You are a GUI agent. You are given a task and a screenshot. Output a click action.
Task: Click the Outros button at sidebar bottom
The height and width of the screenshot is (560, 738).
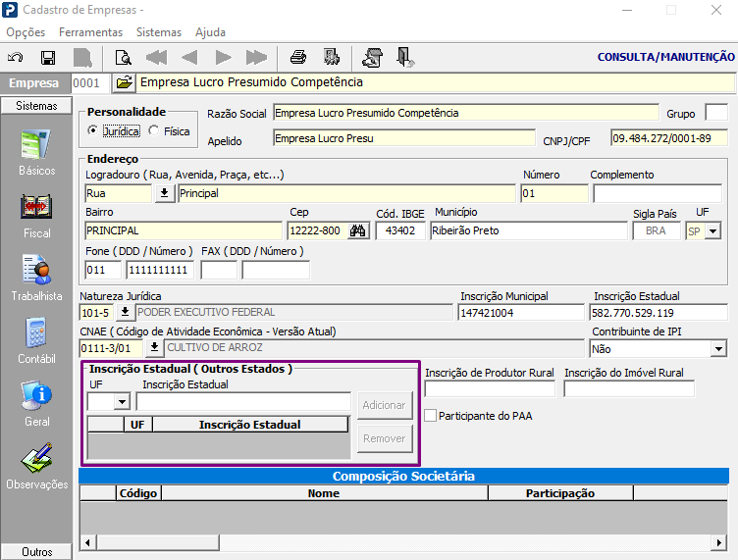[36, 552]
